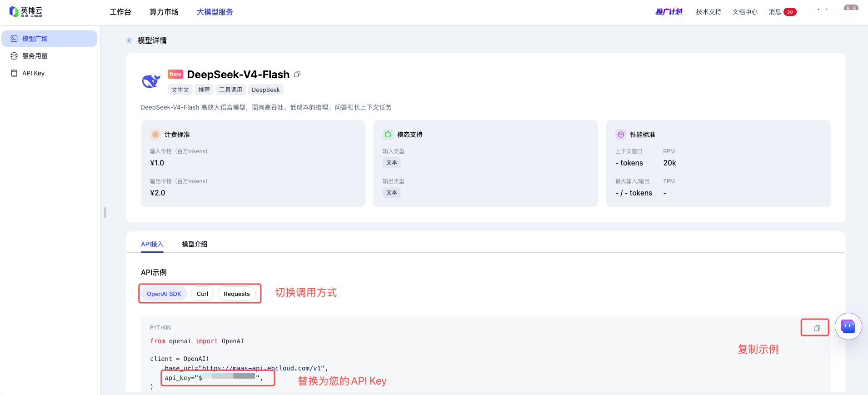
Task: Click the 工具调用 tag
Action: click(x=231, y=90)
